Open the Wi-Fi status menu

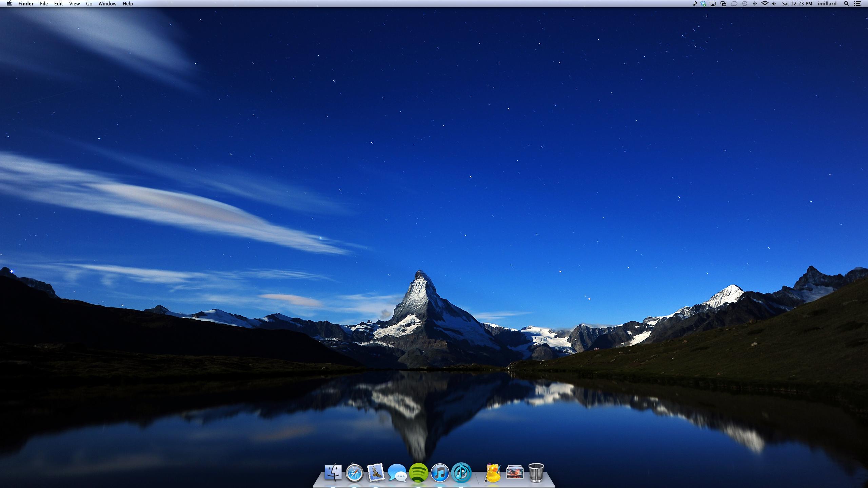pos(765,4)
